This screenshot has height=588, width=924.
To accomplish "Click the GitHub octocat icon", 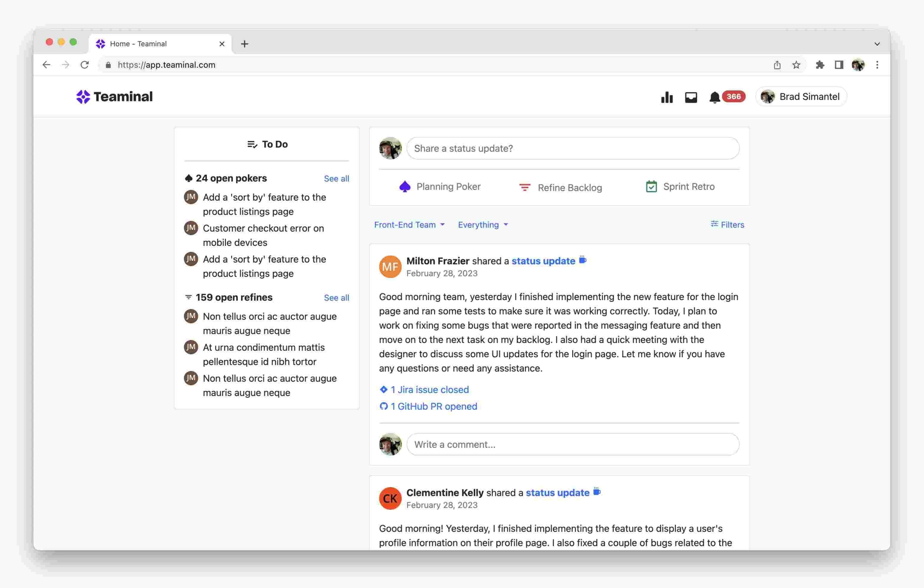I will pyautogui.click(x=383, y=406).
